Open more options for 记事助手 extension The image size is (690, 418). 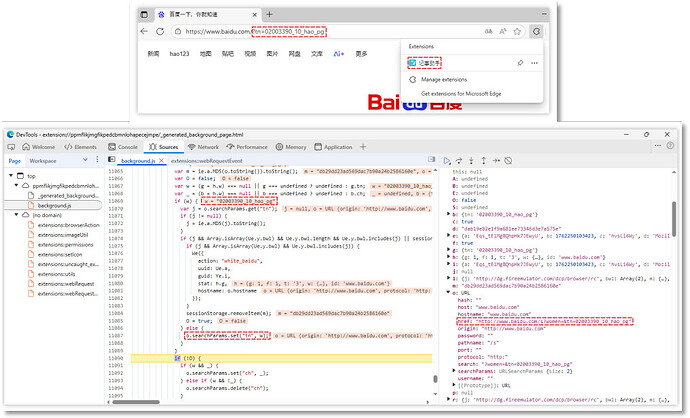coord(535,62)
